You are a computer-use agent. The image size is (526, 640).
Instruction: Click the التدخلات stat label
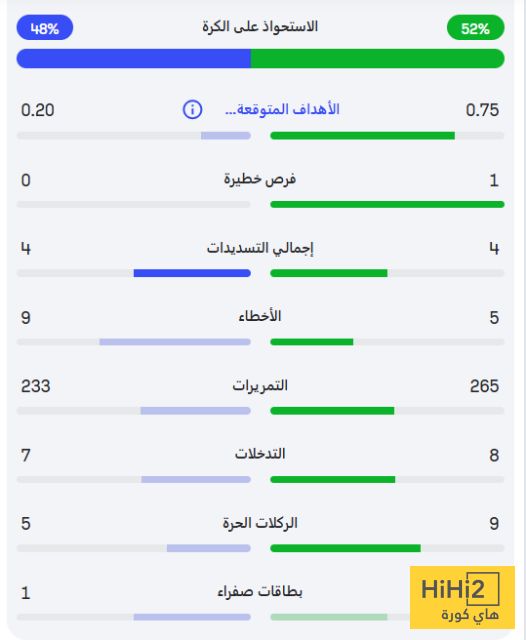(260, 454)
